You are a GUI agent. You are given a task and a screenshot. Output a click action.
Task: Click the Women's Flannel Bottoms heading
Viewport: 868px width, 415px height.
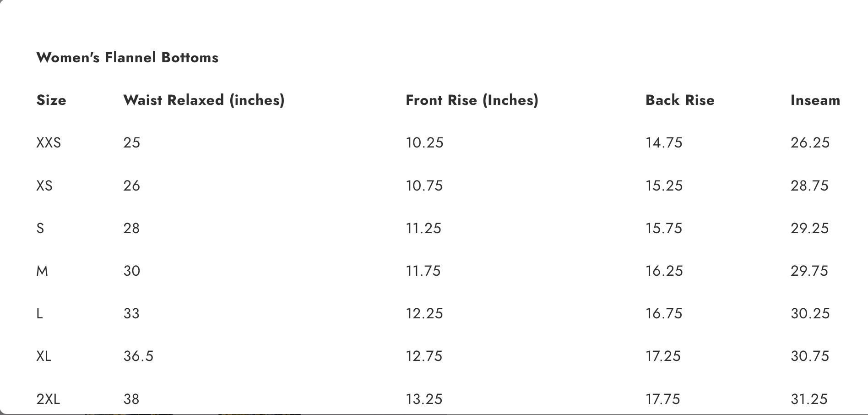[127, 58]
